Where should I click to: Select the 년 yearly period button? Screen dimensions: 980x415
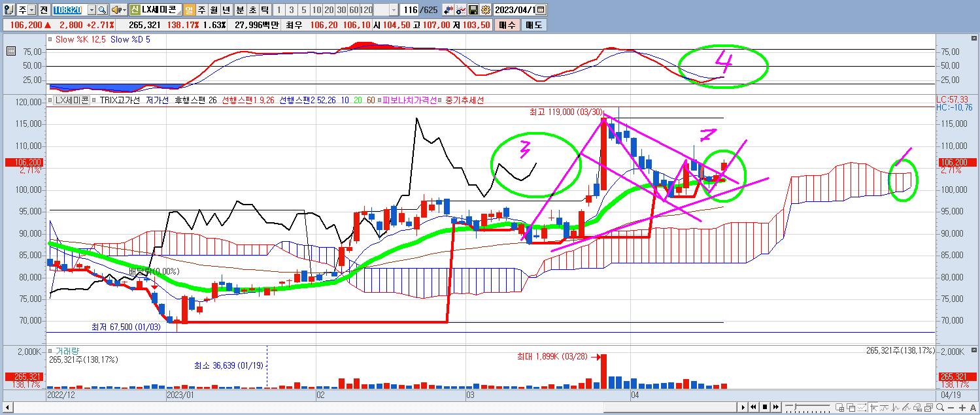(x=226, y=10)
